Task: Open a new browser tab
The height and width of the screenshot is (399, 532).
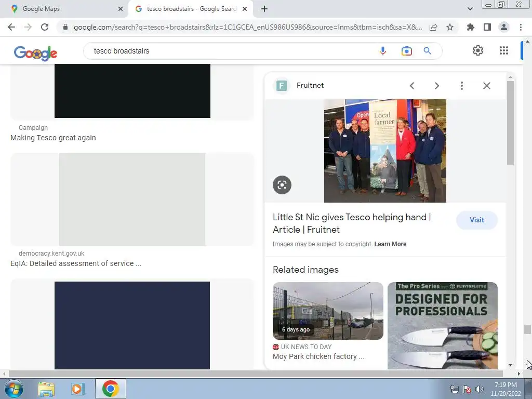Action: pyautogui.click(x=264, y=9)
